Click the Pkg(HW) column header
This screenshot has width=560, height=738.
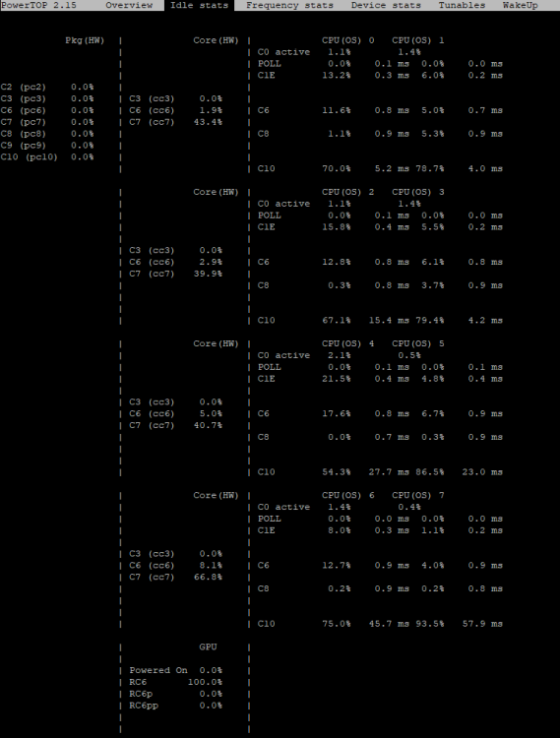coord(85,40)
